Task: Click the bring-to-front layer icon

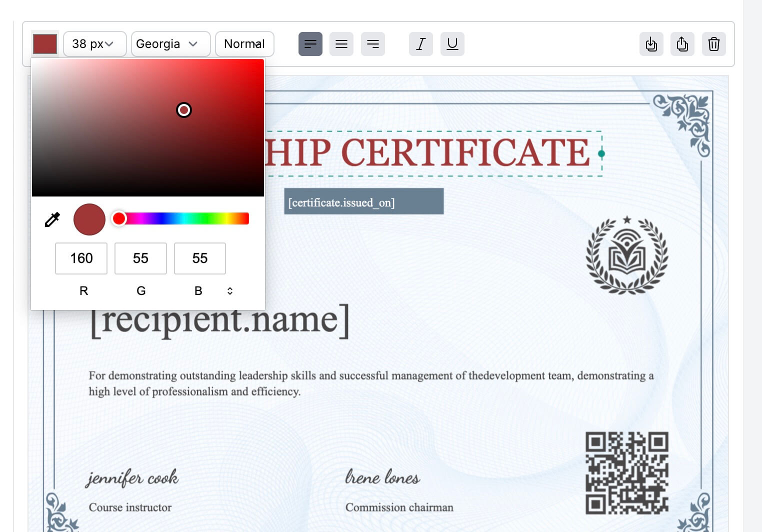Action: click(x=682, y=44)
